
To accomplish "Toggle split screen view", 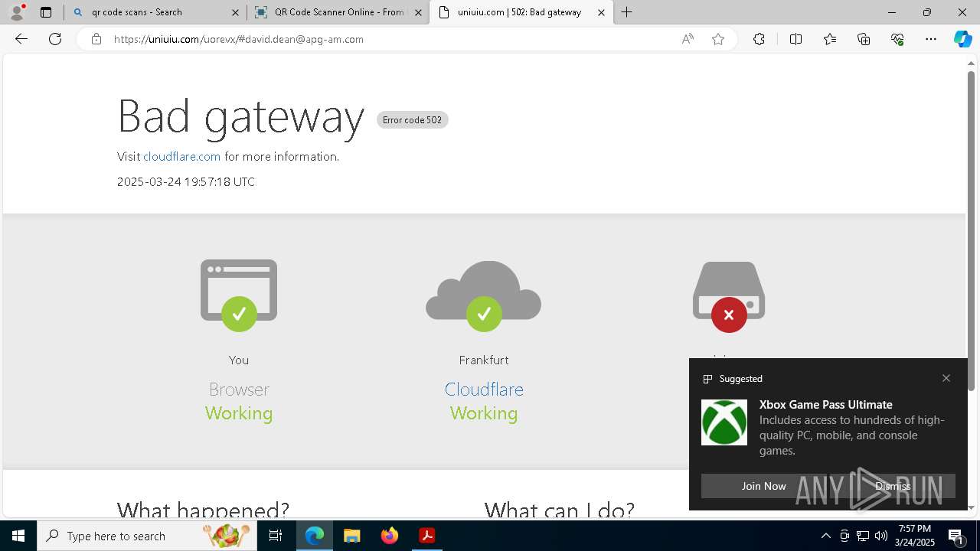I will (795, 39).
